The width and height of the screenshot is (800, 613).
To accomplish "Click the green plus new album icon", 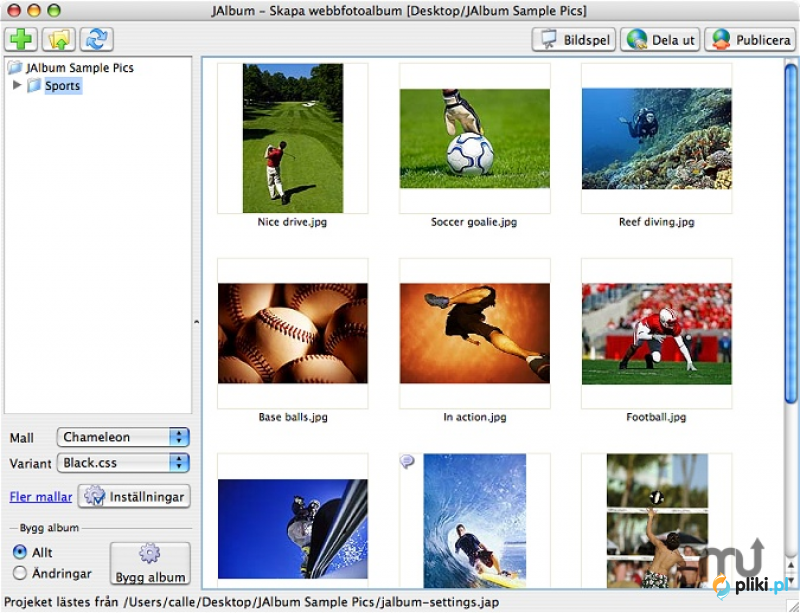I will point(21,39).
